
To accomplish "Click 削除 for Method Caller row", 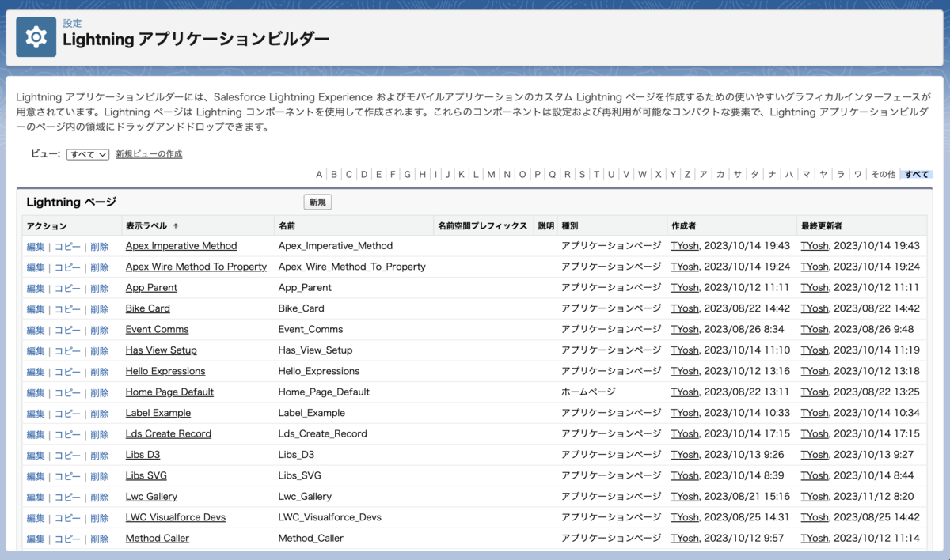I will pos(100,539).
